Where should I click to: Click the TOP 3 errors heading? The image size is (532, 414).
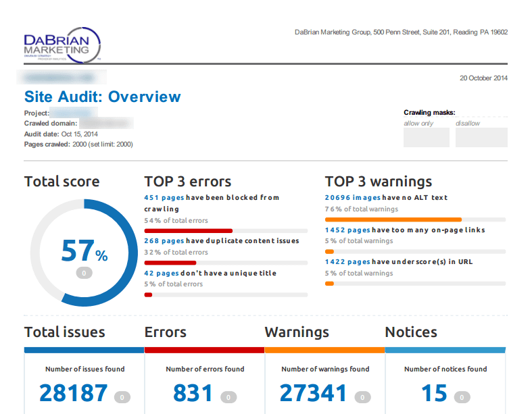click(188, 182)
